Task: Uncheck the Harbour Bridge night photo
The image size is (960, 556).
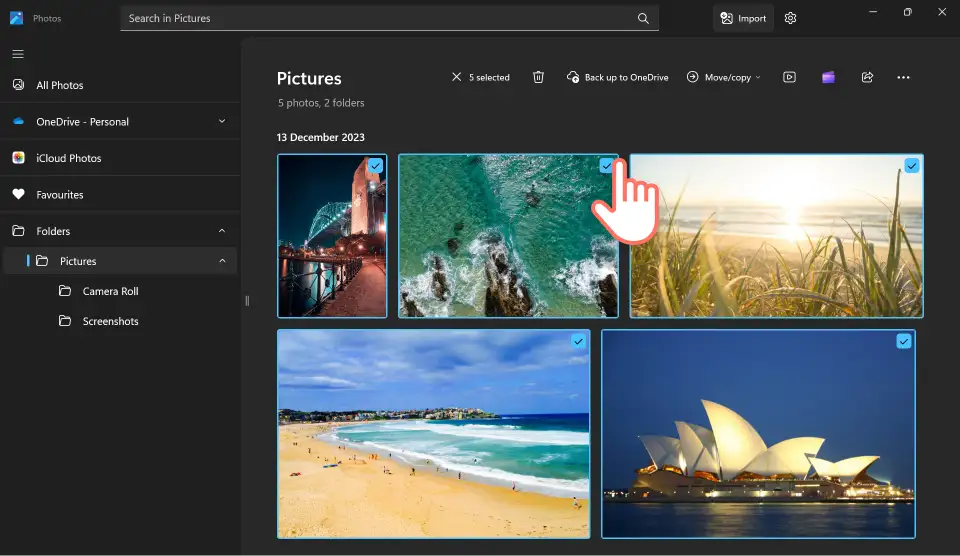Action: click(375, 165)
